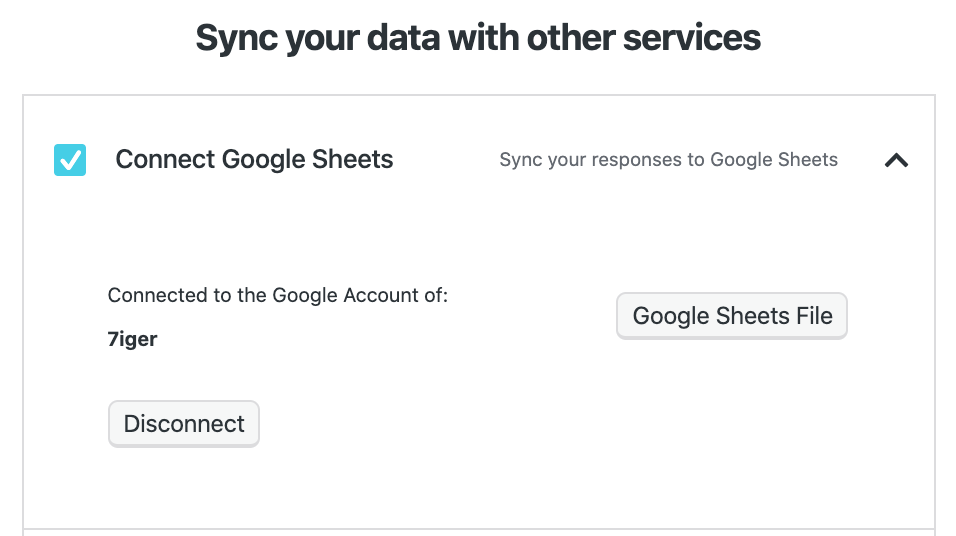Select the 7iger account name
Screen dimensions: 956x536
(132, 339)
